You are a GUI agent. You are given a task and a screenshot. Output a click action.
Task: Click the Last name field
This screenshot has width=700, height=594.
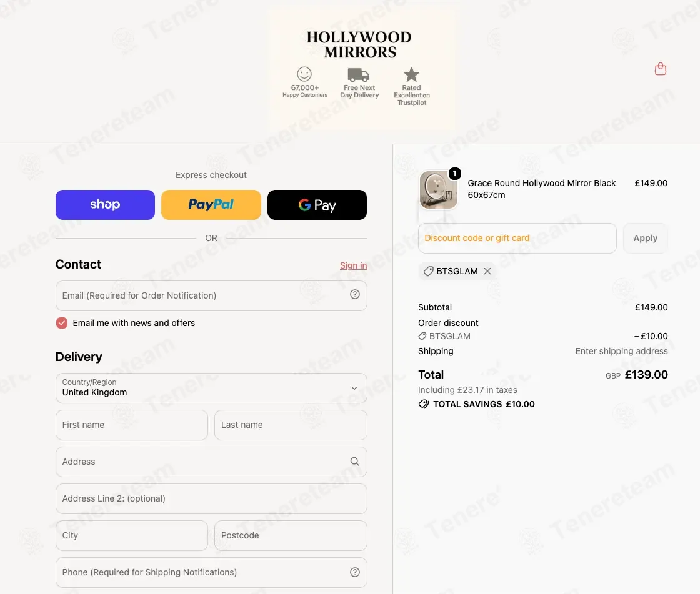[x=291, y=425]
